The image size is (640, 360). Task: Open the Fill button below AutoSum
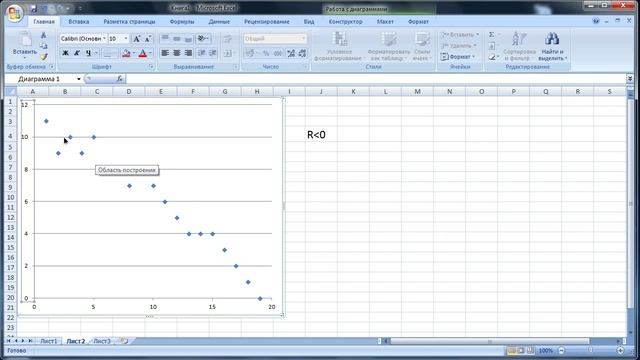click(x=492, y=46)
